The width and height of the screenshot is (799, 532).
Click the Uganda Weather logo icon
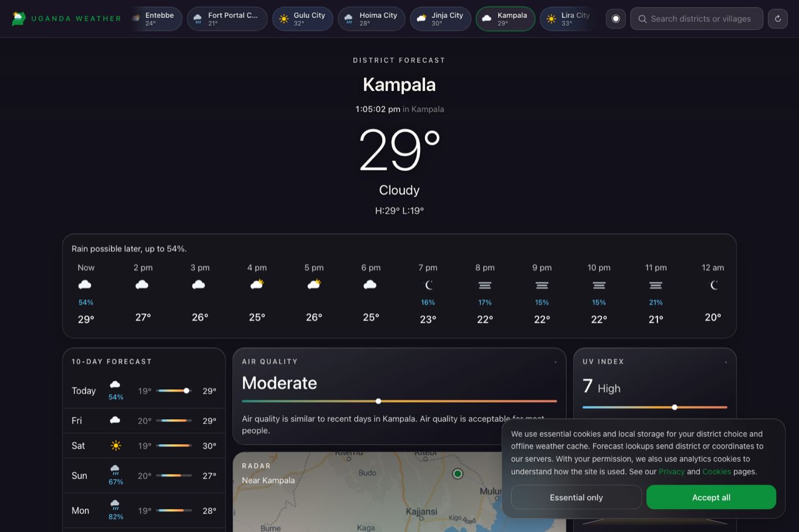pos(19,19)
